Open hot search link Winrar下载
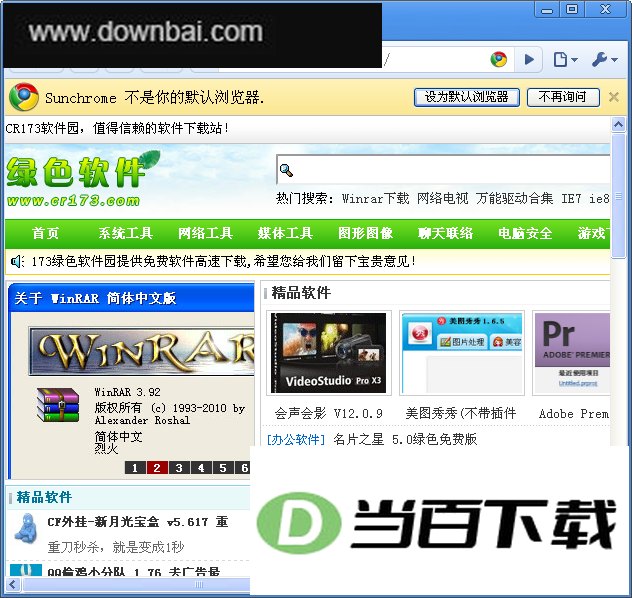 tap(375, 199)
